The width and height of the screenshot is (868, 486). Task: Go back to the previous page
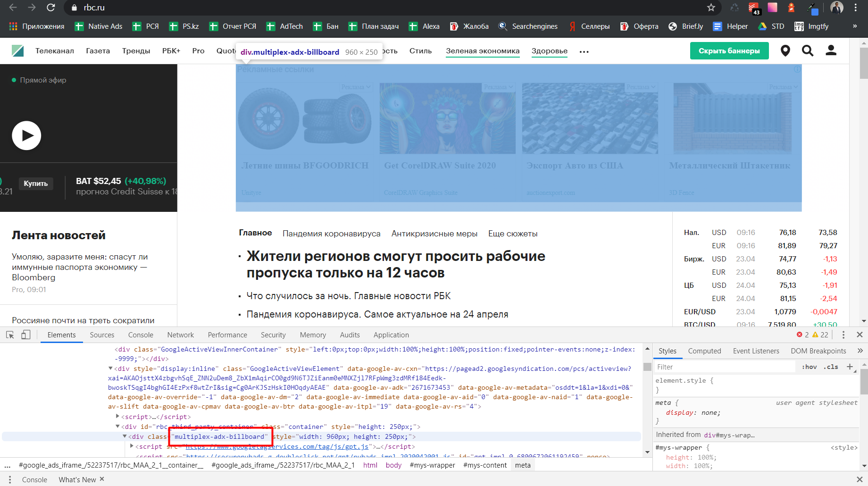tap(13, 8)
